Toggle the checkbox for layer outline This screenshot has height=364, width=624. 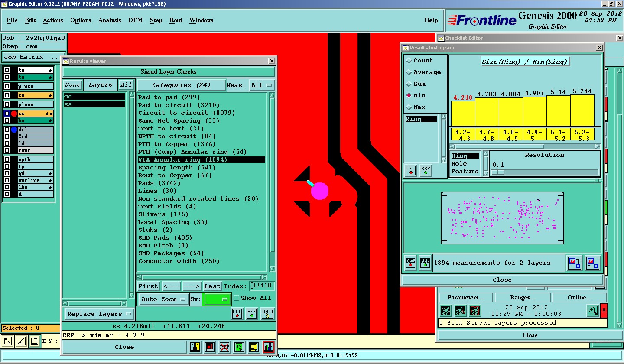click(7, 181)
